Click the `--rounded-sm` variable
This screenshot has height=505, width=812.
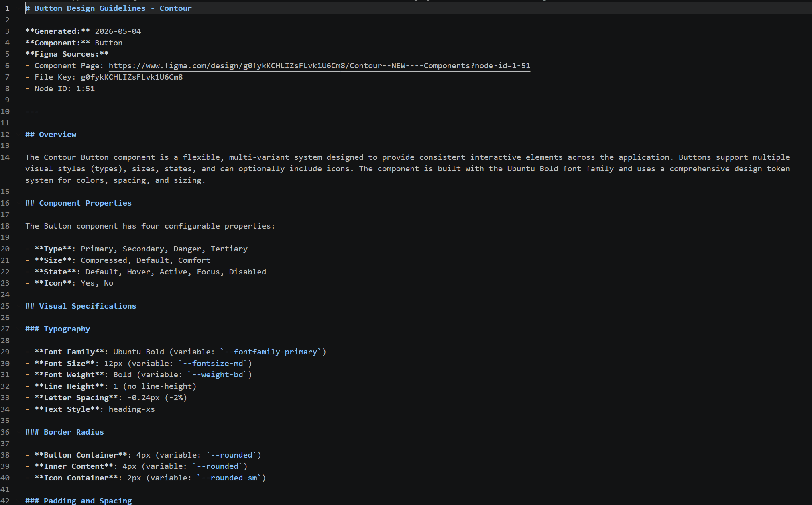pyautogui.click(x=229, y=478)
